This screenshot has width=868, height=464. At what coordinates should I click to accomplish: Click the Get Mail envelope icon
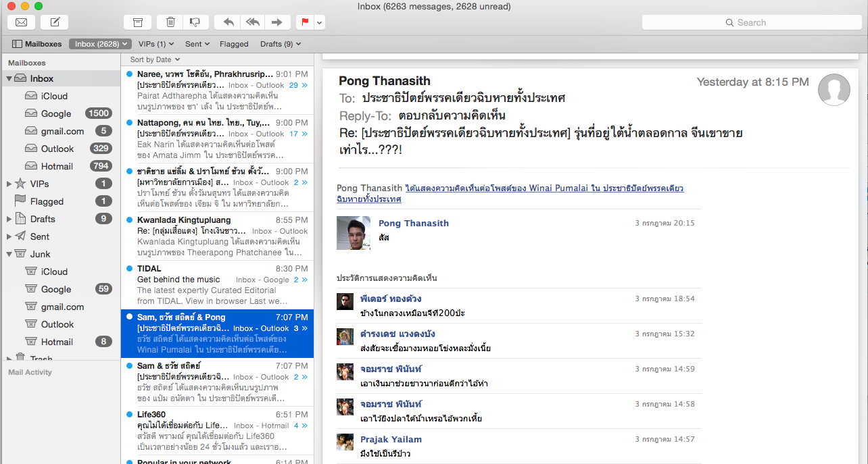21,22
